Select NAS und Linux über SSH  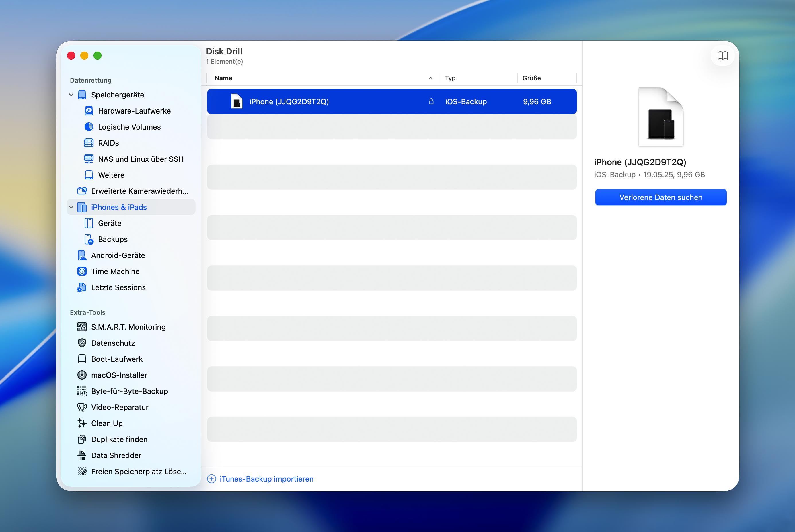141,159
